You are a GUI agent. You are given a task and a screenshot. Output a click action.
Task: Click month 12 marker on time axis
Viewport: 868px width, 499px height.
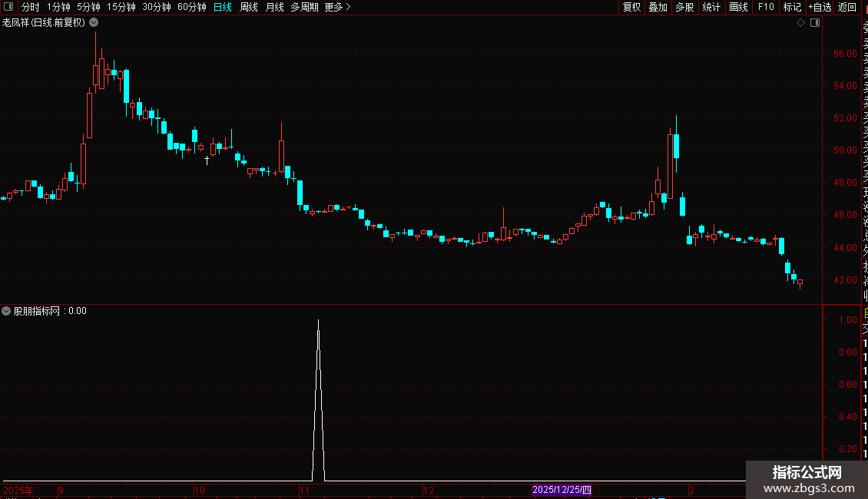coord(429,490)
